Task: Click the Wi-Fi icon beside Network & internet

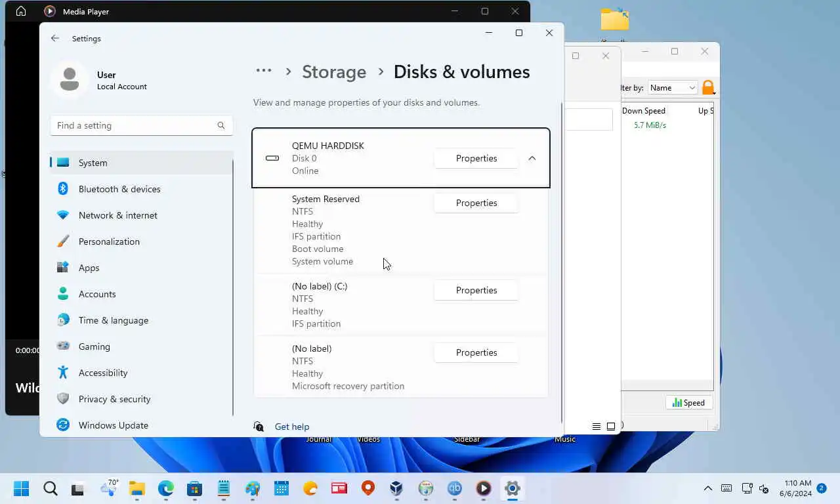Action: (63, 215)
